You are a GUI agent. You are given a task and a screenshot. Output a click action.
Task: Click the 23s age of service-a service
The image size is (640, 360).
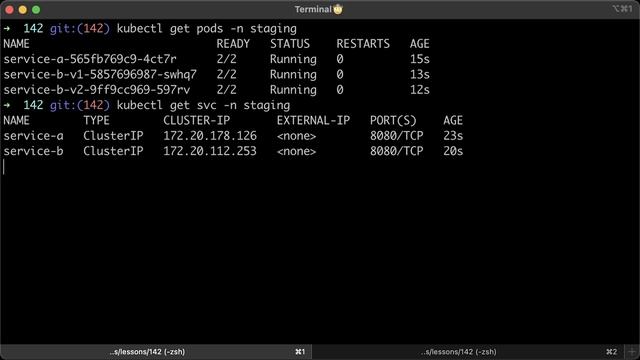coord(453,136)
